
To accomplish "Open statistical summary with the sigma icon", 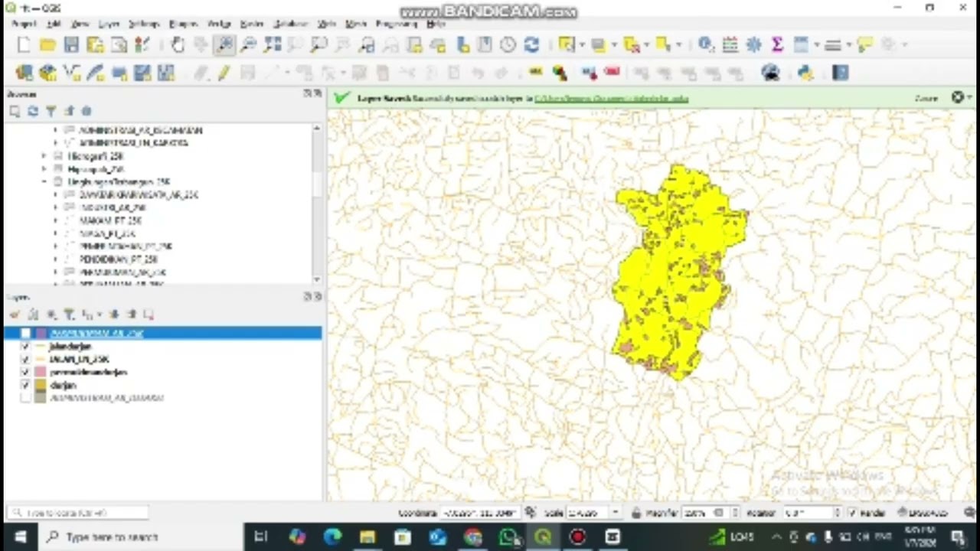I will [x=777, y=45].
